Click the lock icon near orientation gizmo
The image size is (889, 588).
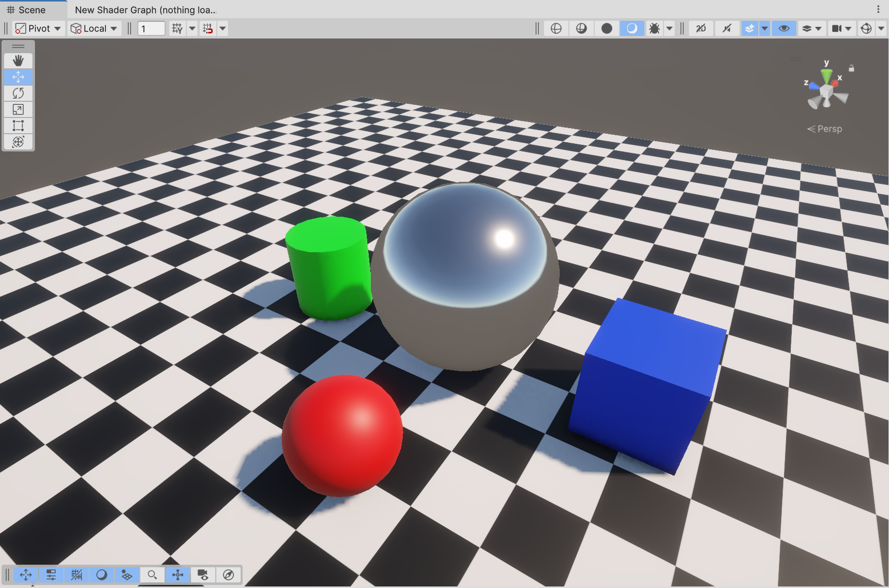[852, 68]
